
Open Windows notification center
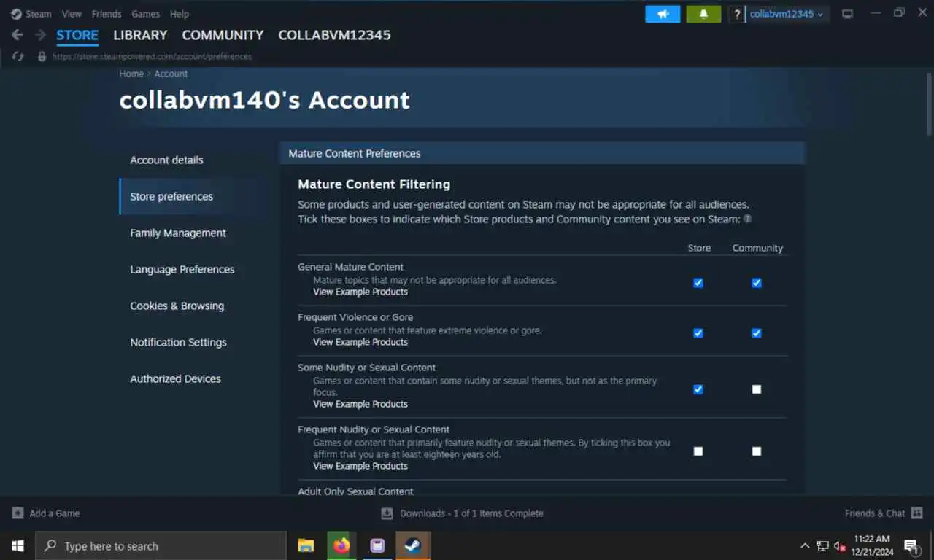tap(911, 545)
